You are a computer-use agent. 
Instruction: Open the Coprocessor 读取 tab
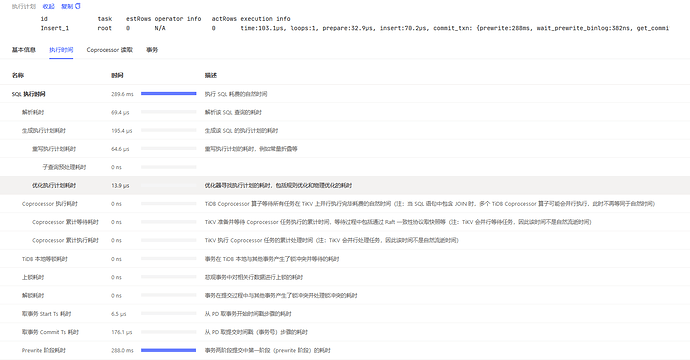(110, 50)
